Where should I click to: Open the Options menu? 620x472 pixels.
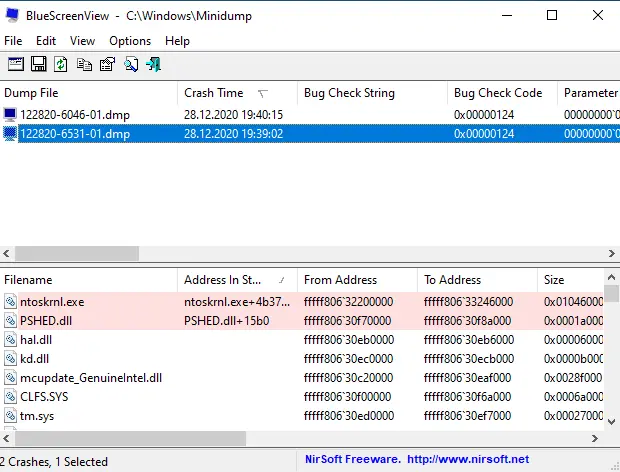click(130, 41)
